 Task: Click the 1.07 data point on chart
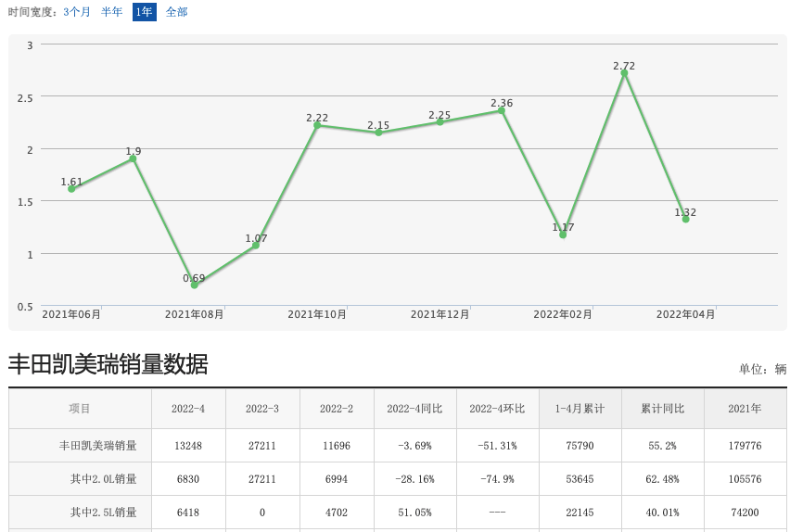tap(256, 246)
